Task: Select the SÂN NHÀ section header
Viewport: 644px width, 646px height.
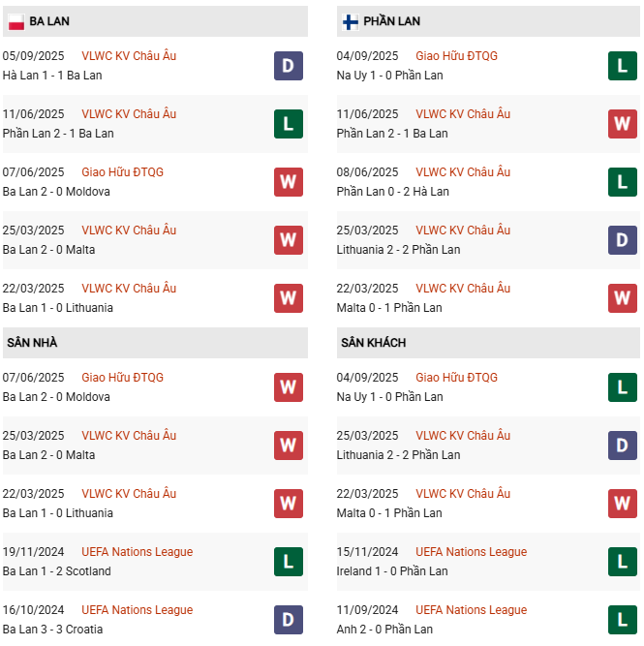Action: pyautogui.click(x=155, y=343)
